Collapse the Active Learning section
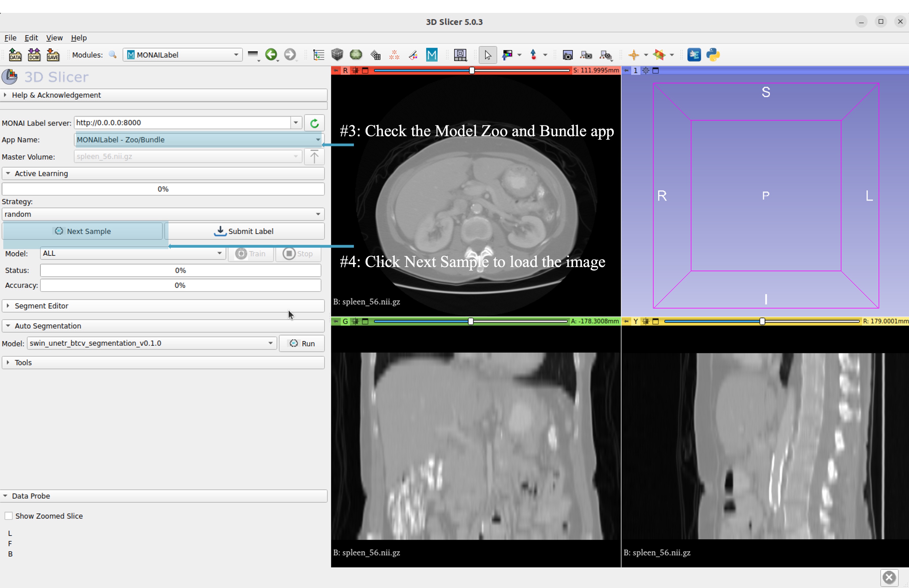This screenshot has width=909, height=588. [164, 173]
